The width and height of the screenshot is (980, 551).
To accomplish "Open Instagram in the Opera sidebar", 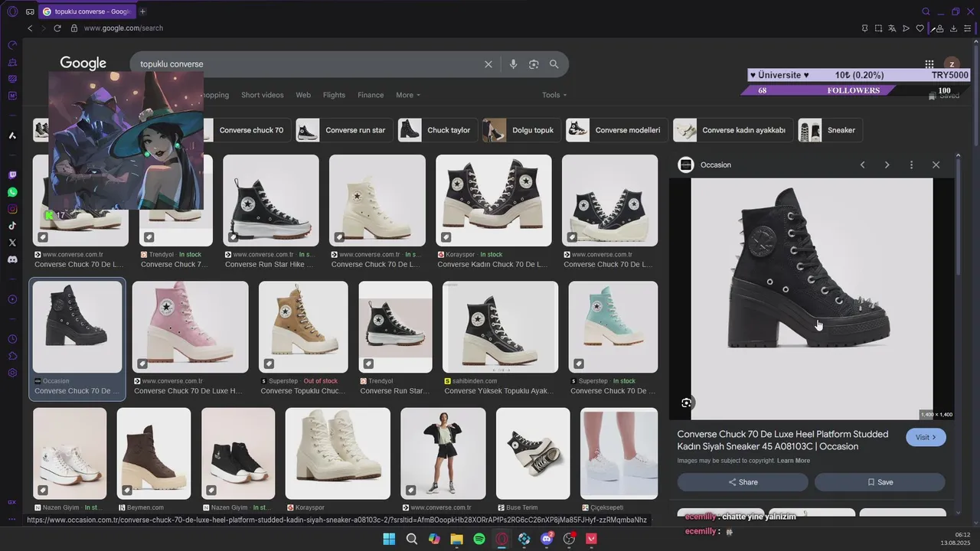I will [x=12, y=209].
